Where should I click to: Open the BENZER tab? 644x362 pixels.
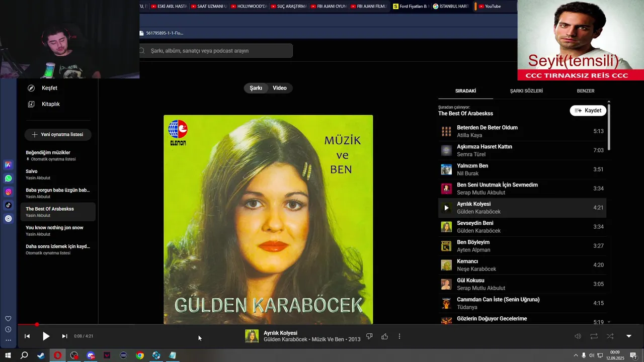click(x=586, y=91)
